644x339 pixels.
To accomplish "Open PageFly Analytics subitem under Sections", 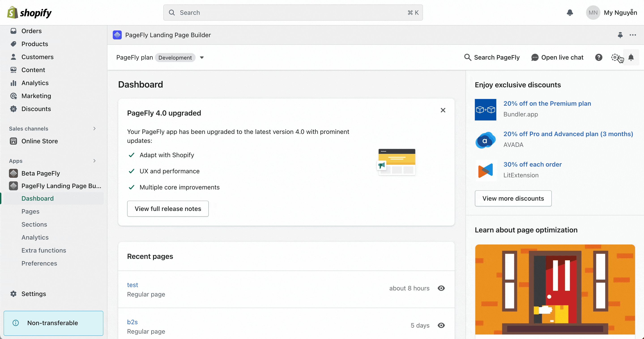I will coord(35,237).
